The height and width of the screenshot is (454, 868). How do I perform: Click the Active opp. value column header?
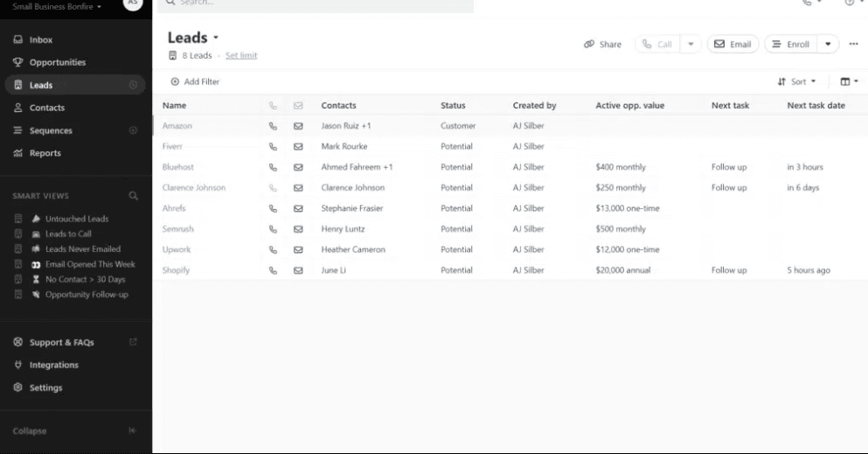630,105
